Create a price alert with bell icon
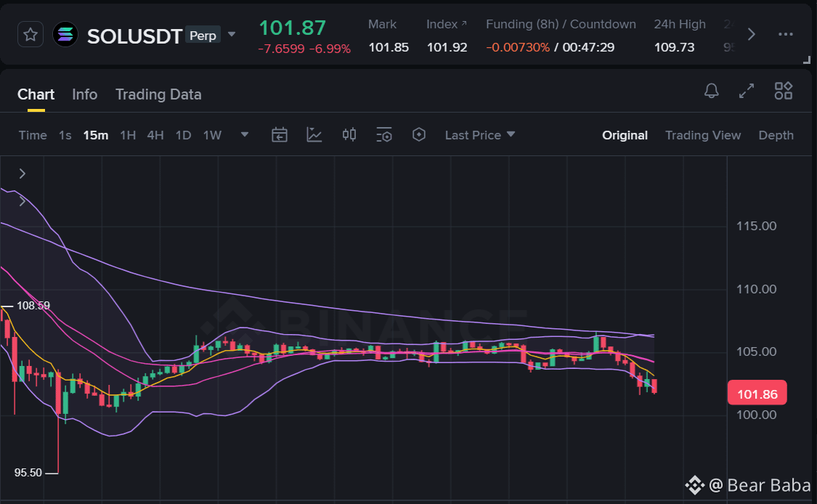The width and height of the screenshot is (817, 504). click(711, 91)
